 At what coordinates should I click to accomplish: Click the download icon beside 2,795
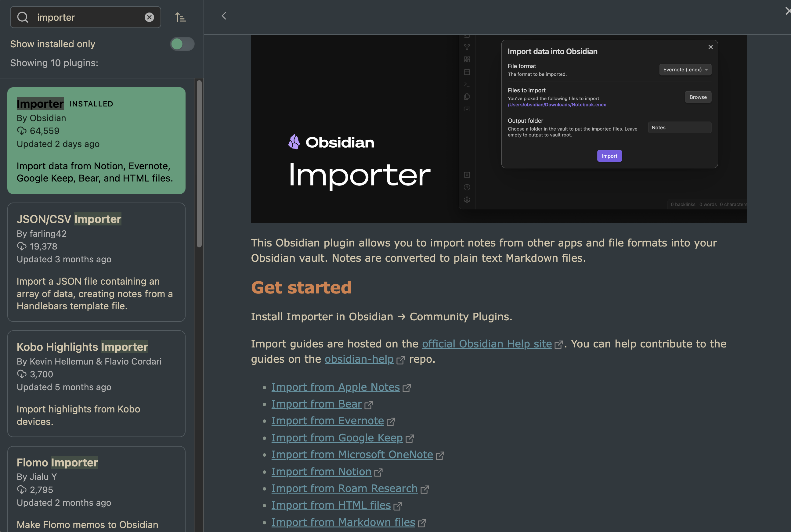(22, 490)
